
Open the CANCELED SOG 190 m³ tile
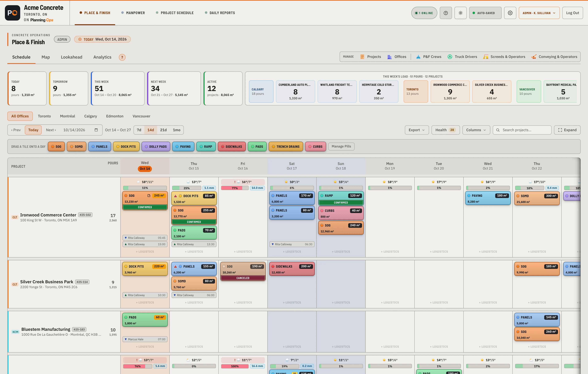coord(243,272)
